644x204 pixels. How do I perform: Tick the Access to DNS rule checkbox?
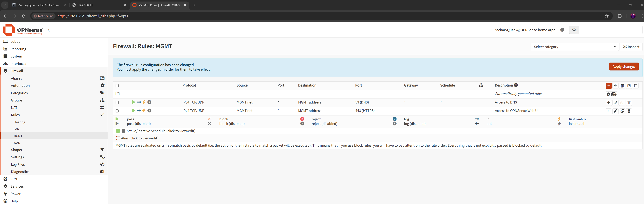coord(117,102)
